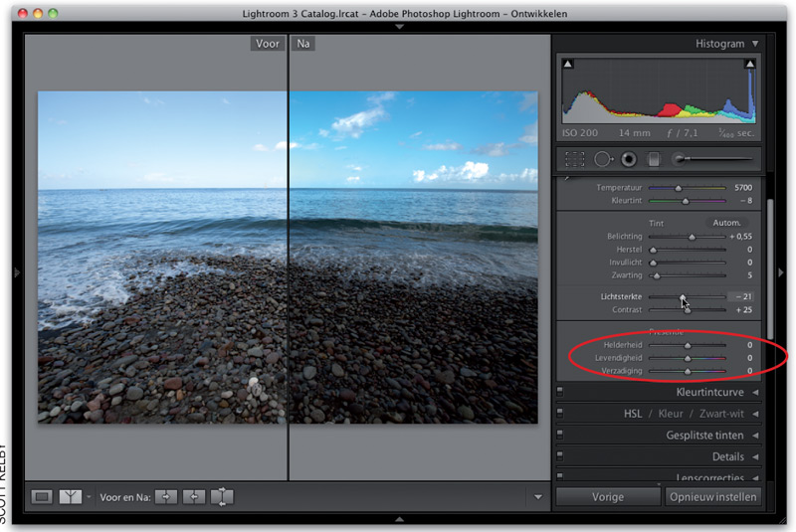Click the Belichting value +0,55
Screen dimensions: 796x532
[x=740, y=237]
